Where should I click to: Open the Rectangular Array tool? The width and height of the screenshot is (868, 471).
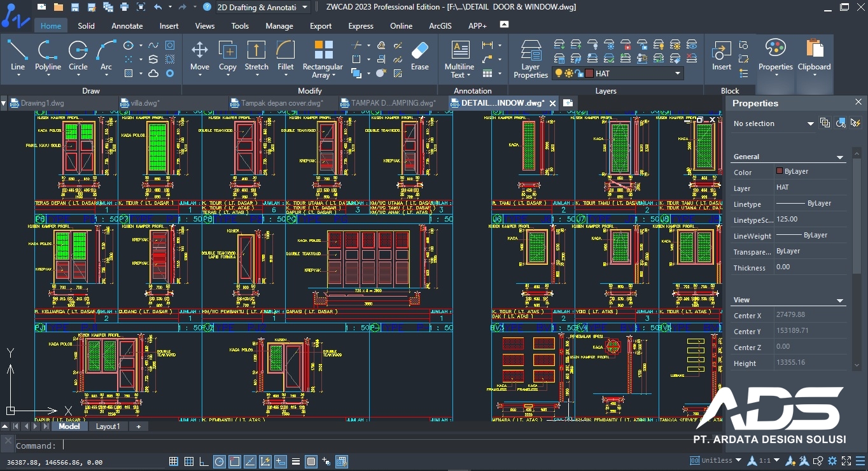pos(323,59)
